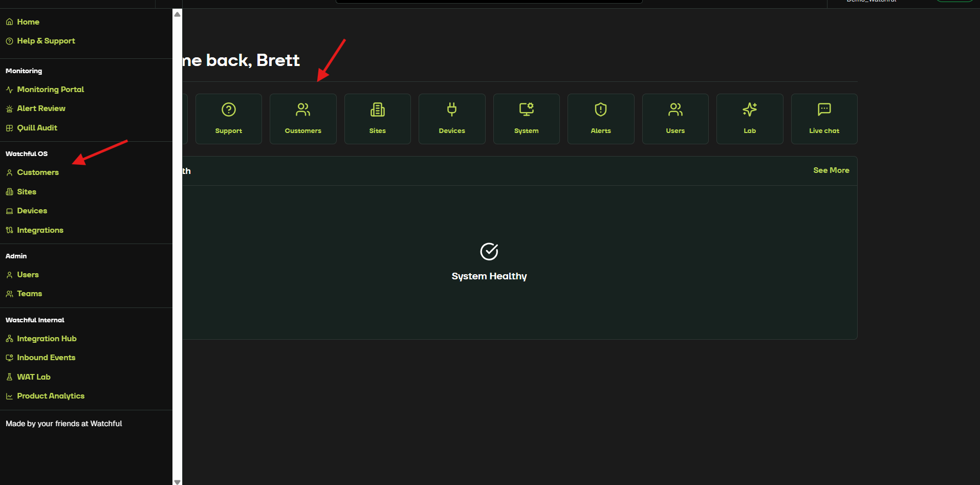
Task: Select Customers under Watchful OS
Action: pyautogui.click(x=38, y=172)
